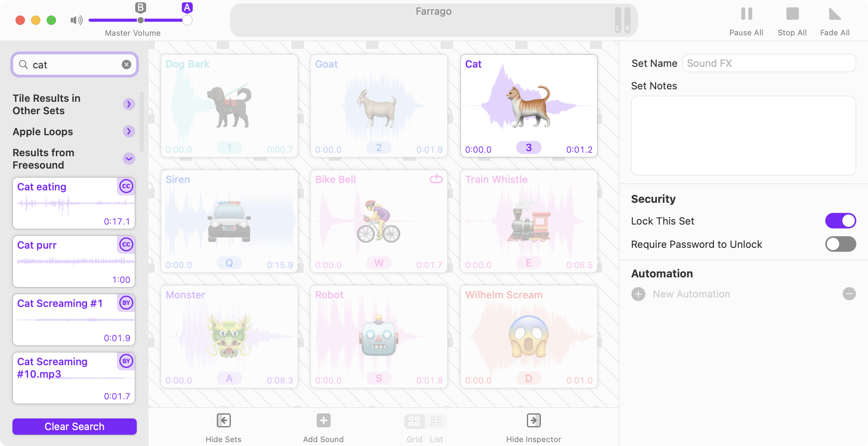Disable the Lock This Set switch
The image size is (868, 446).
pos(840,221)
